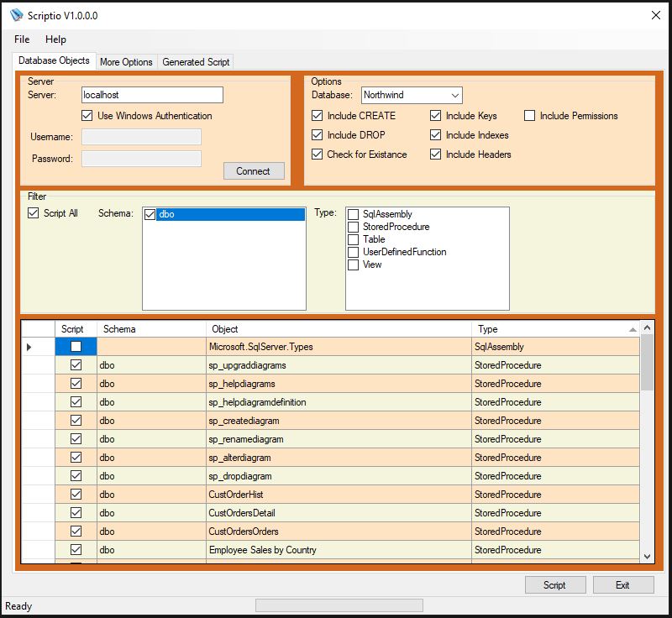Toggle Include Headers checkbox
672x618 pixels.
435,154
